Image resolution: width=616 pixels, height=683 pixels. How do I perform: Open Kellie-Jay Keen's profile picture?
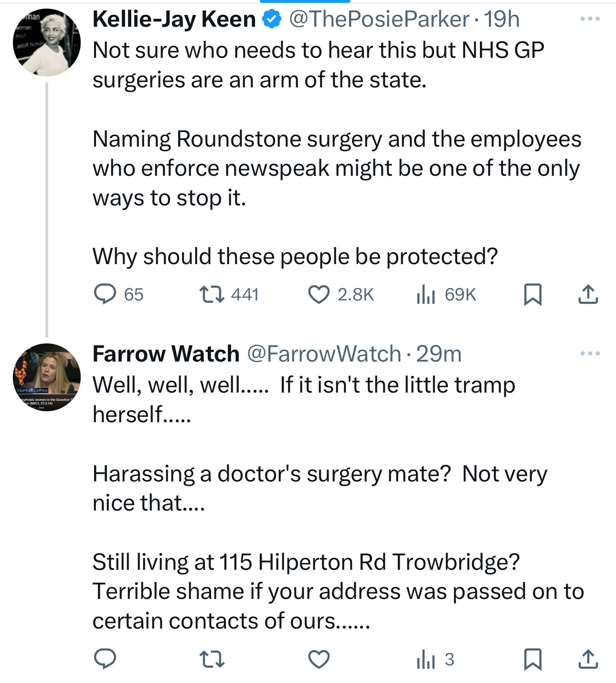[x=47, y=43]
